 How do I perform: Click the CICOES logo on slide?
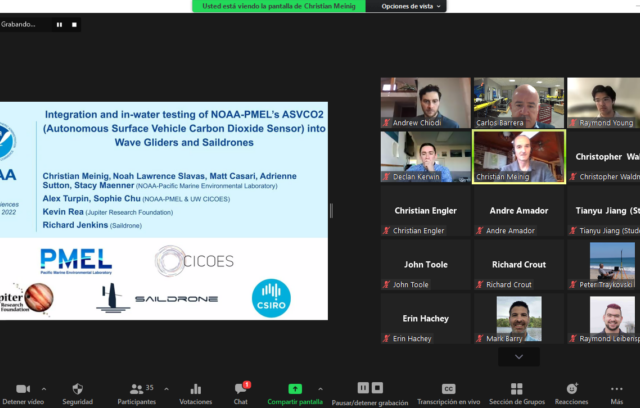tap(194, 261)
